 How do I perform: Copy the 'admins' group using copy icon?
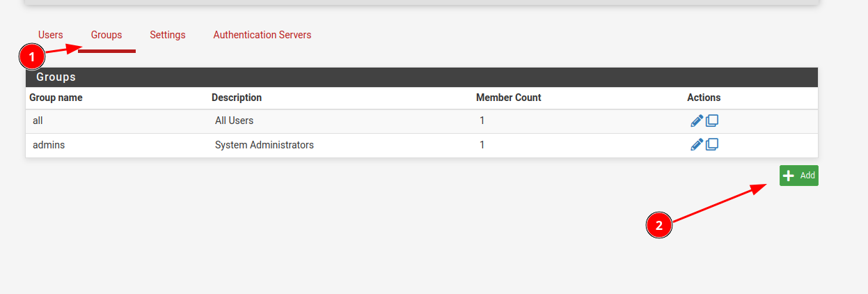click(712, 145)
